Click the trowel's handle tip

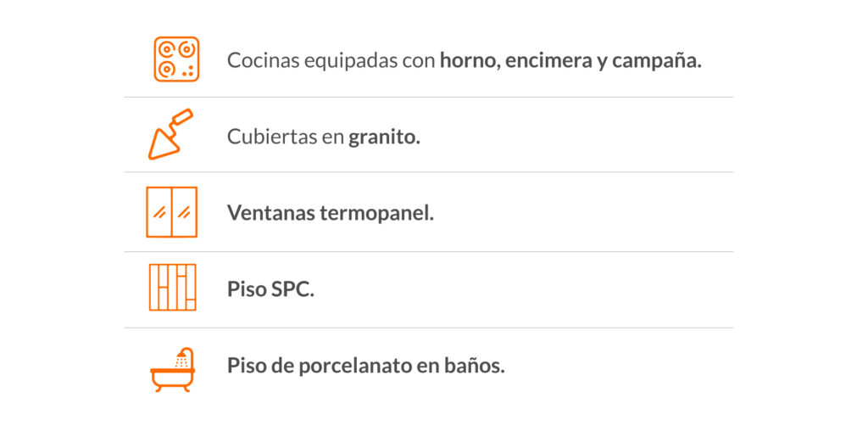pos(183,116)
